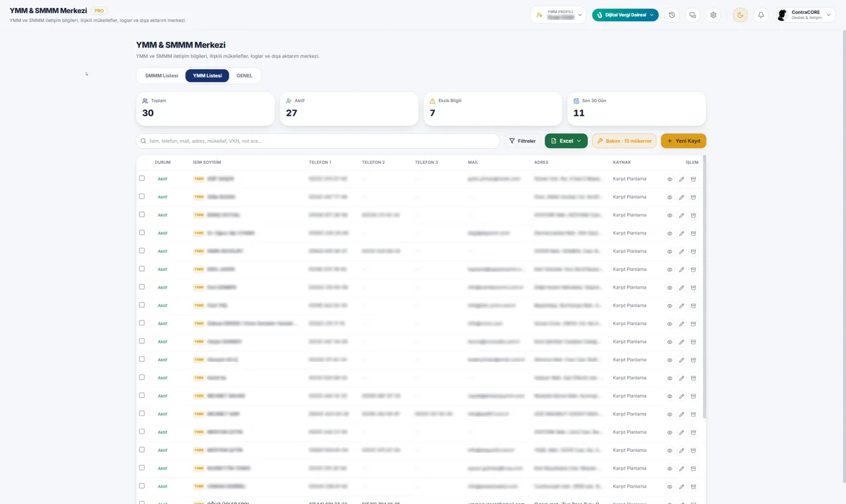Open notifications with the bell icon
The height and width of the screenshot is (504, 846).
(x=761, y=15)
